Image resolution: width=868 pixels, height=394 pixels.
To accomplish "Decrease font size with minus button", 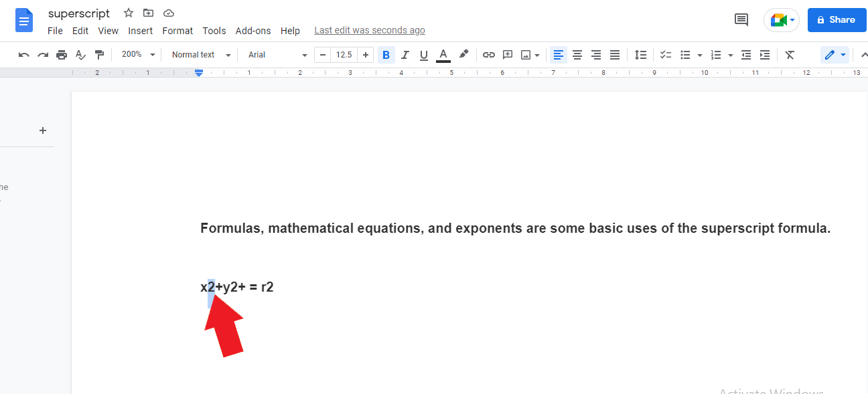I will [323, 55].
